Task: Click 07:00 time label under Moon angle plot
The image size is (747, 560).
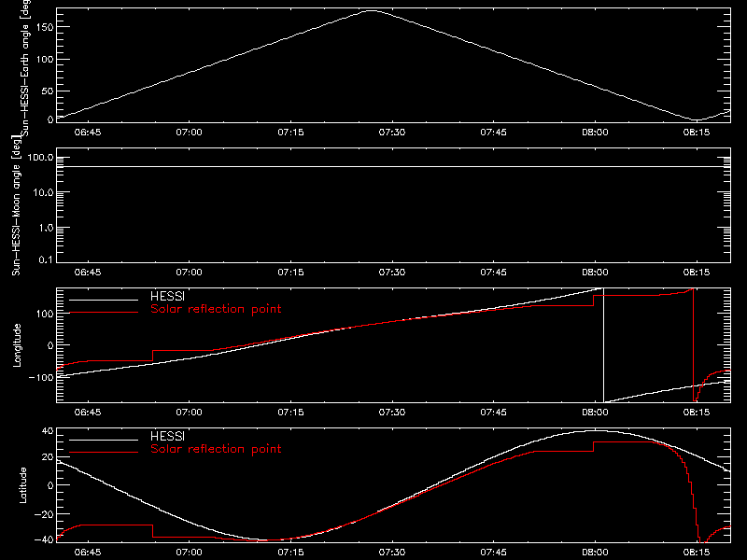Action: 190,273
